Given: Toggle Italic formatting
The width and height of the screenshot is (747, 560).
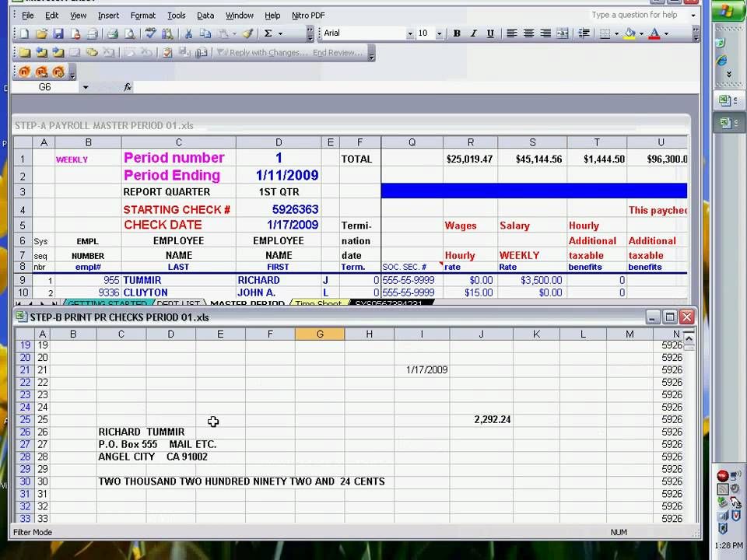Looking at the screenshot, I should [x=473, y=33].
